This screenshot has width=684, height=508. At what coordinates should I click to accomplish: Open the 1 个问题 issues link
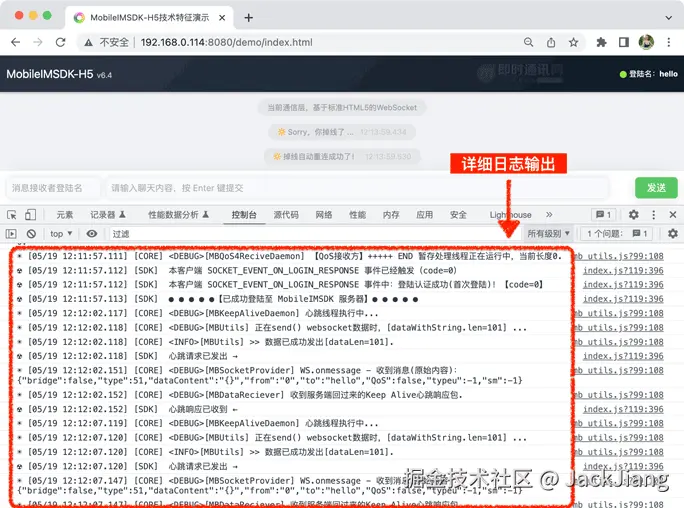pyautogui.click(x=616, y=234)
